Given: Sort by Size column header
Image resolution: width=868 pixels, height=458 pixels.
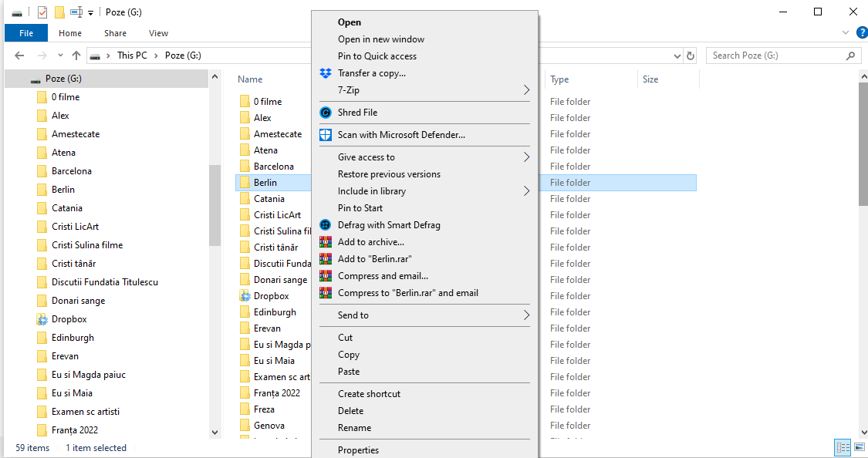Looking at the screenshot, I should 650,79.
